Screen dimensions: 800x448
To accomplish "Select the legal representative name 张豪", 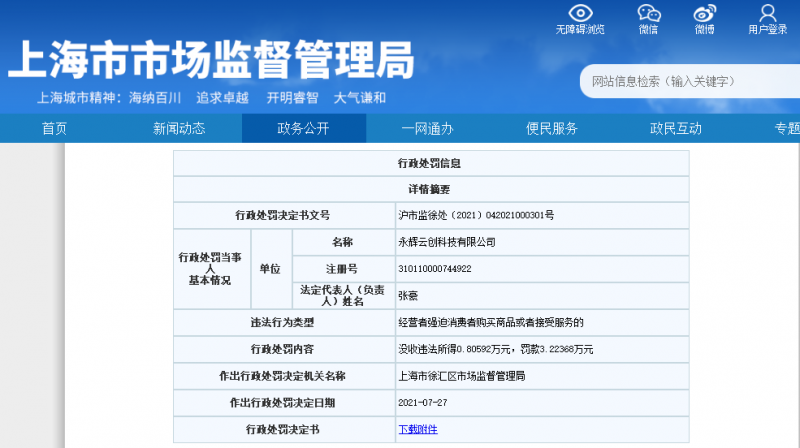I will pyautogui.click(x=408, y=295).
